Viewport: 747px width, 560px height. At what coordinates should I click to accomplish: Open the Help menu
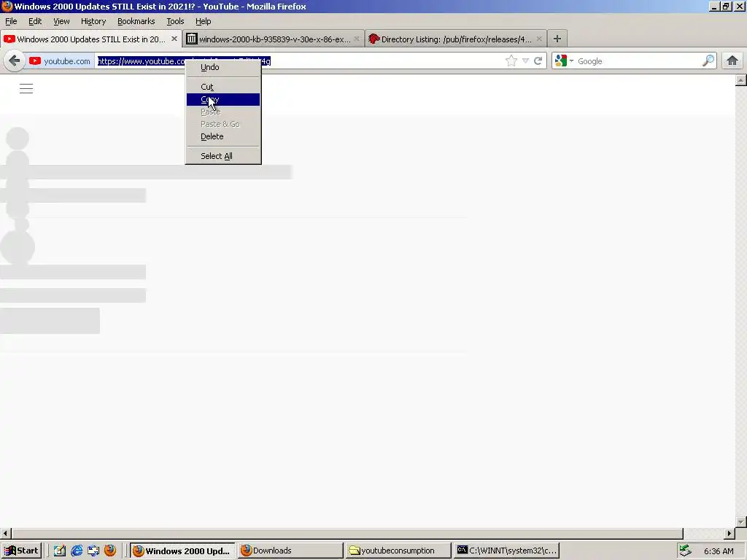204,21
